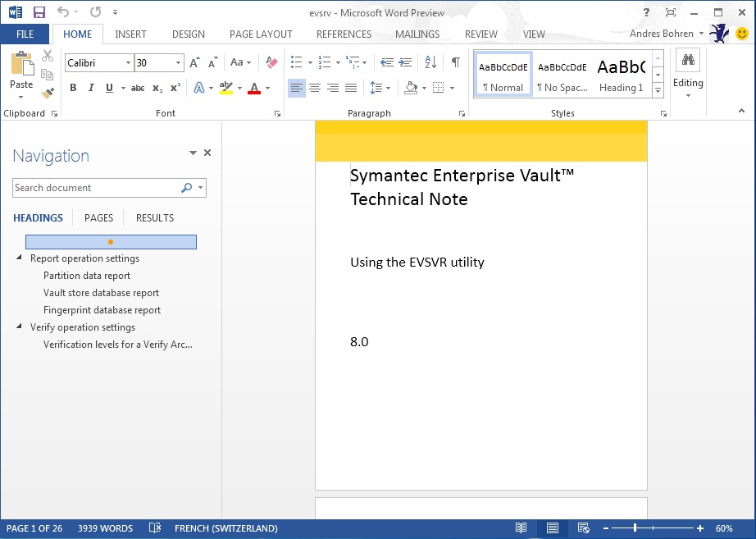Click the Cut scissors icon
The width and height of the screenshot is (756, 539).
pyautogui.click(x=48, y=56)
